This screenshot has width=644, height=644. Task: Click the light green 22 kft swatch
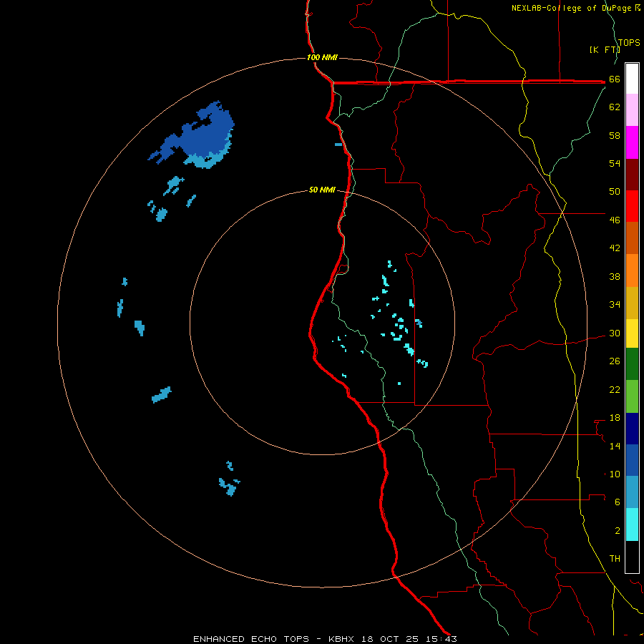[x=632, y=396]
